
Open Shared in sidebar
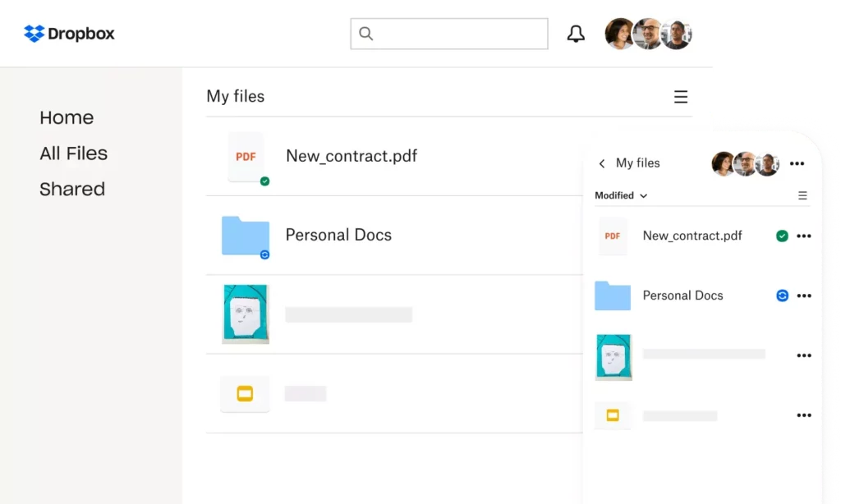(x=72, y=190)
